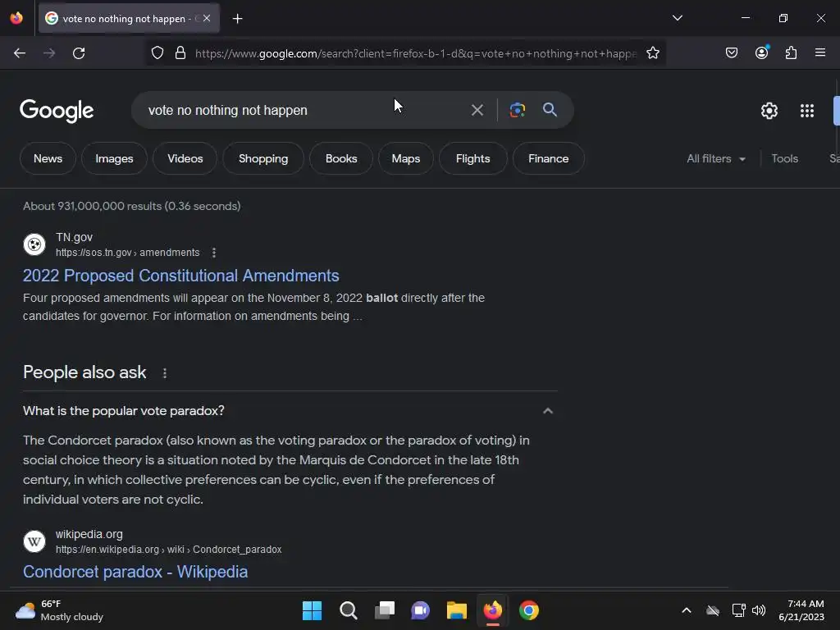Filter results by Videos
Screen dimensions: 840x630
click(185, 158)
